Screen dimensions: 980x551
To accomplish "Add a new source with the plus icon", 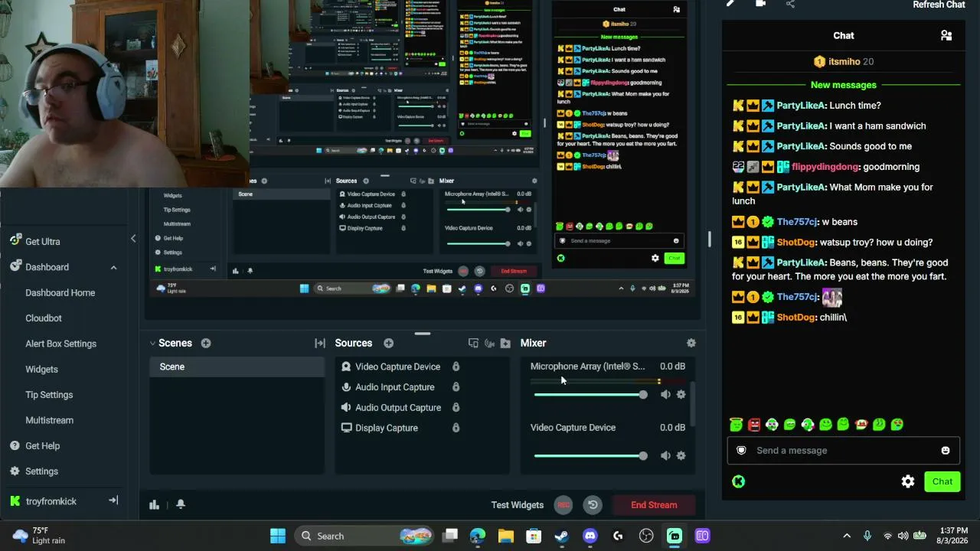I will click(388, 343).
